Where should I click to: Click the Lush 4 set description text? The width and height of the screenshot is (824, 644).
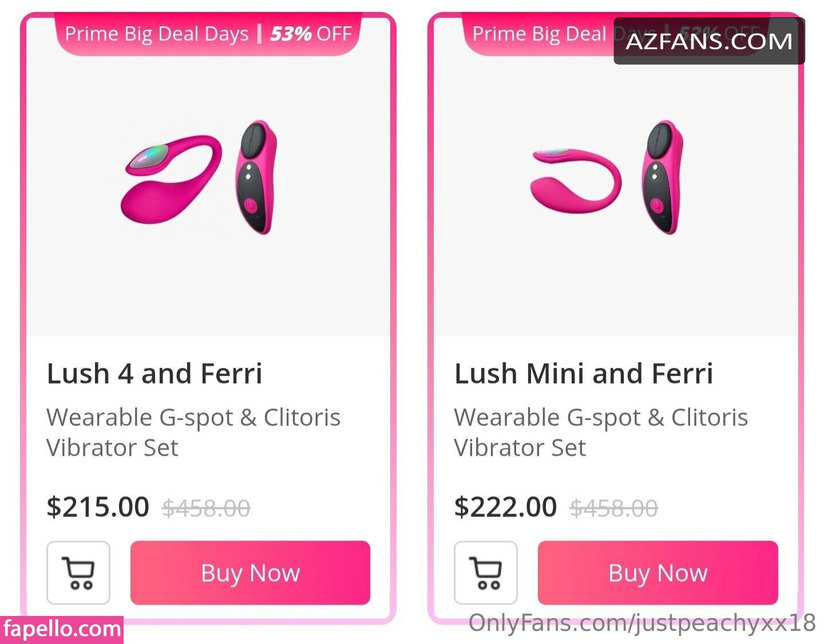[193, 432]
